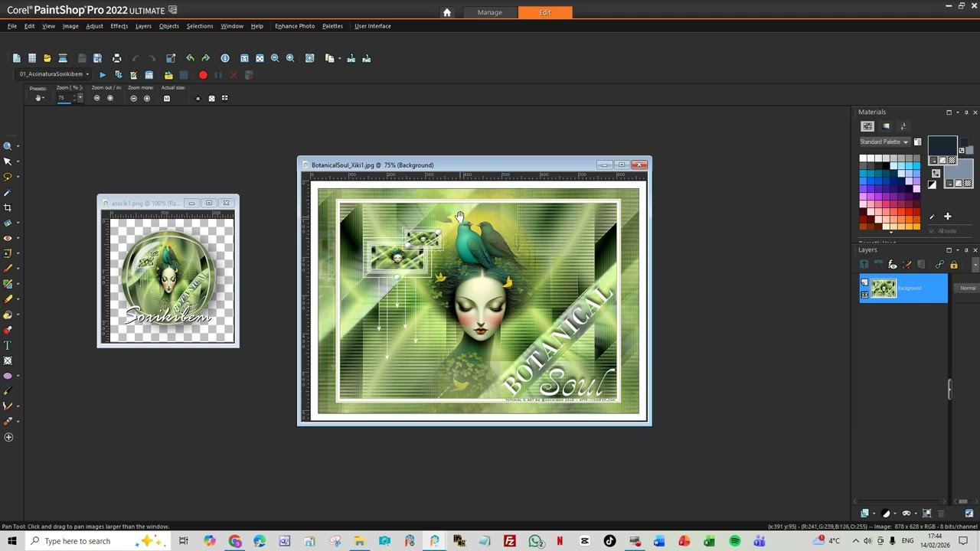Screen dimensions: 980x551
Task: Select the Background layer thumbnail
Action: tap(883, 288)
